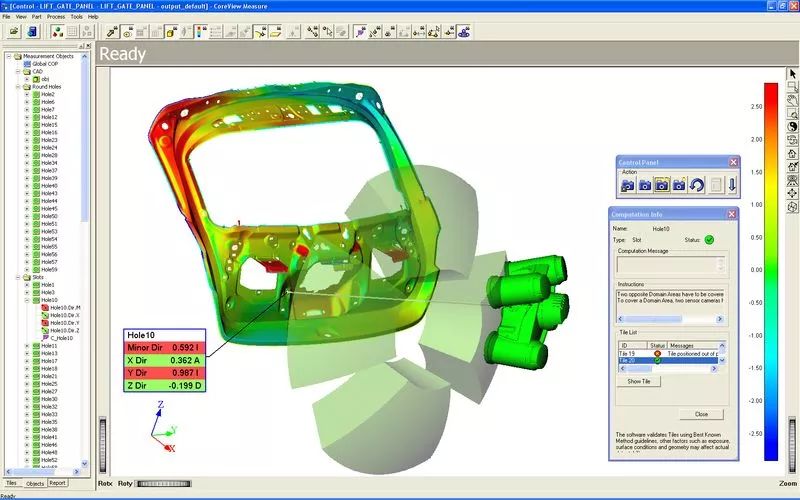Click the blue database/save toolbar icon
Image resolution: width=800 pixels, height=500 pixels.
(x=32, y=32)
